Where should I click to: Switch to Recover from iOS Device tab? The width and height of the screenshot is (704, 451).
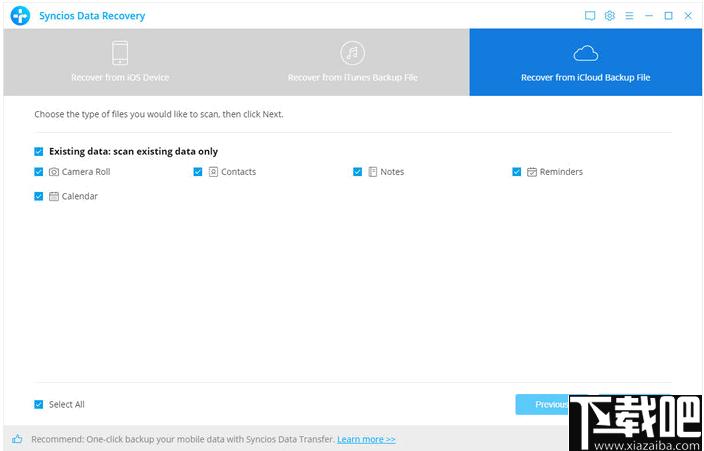click(120, 62)
